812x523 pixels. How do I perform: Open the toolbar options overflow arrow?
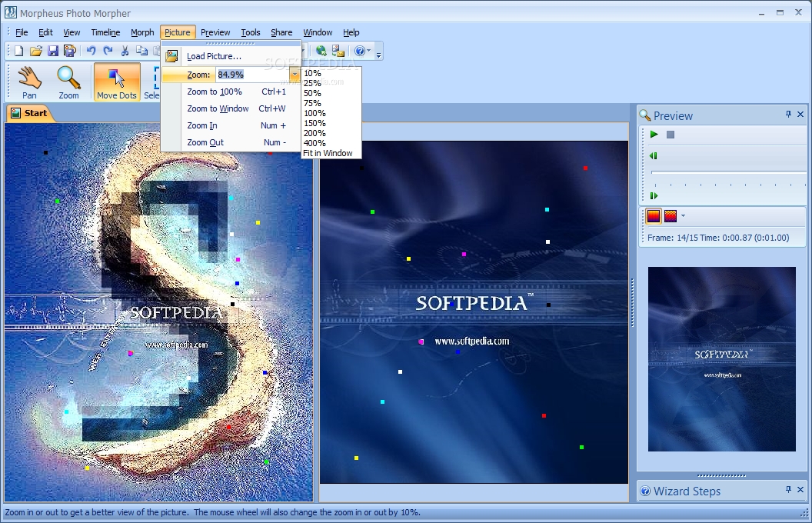(x=379, y=53)
